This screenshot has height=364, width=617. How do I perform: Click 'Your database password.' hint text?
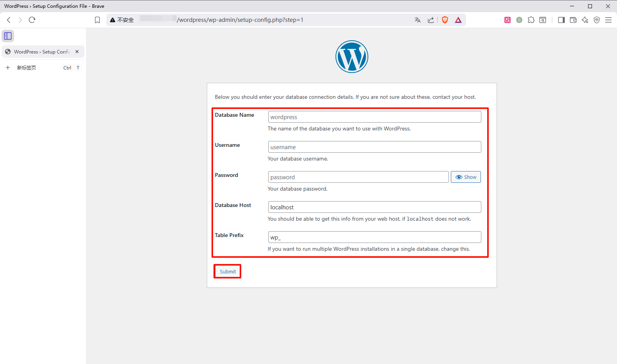click(298, 189)
